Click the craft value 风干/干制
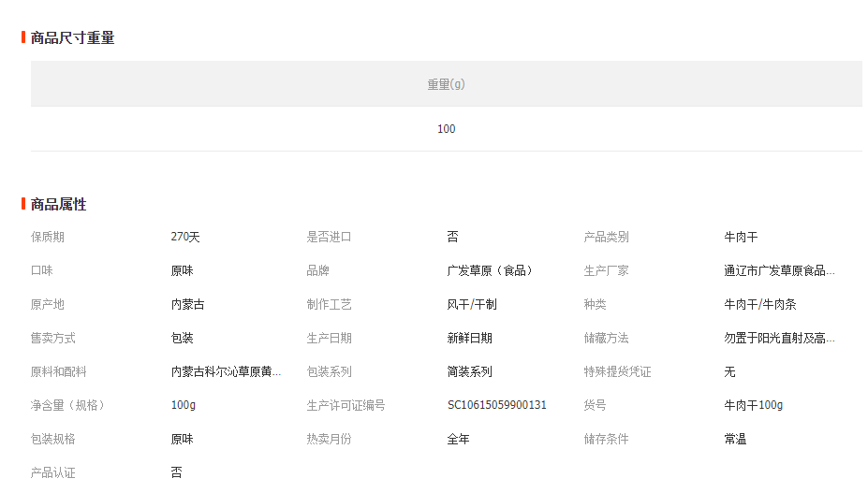The height and width of the screenshot is (493, 868). click(x=472, y=305)
